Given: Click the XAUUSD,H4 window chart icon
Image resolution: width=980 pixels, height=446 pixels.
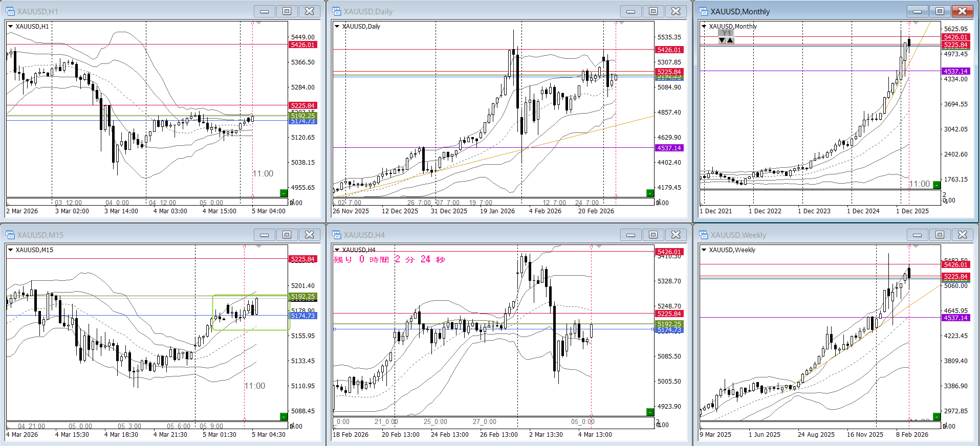Looking at the screenshot, I should click(337, 235).
